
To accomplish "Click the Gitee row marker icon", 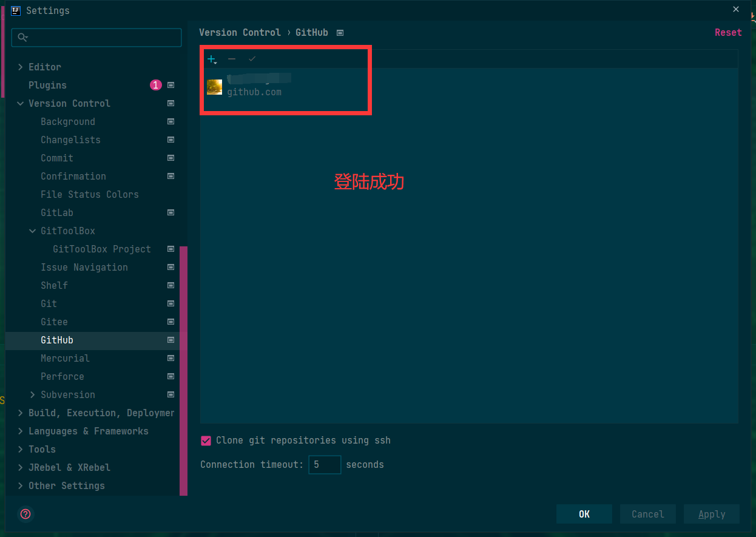I will coord(170,322).
